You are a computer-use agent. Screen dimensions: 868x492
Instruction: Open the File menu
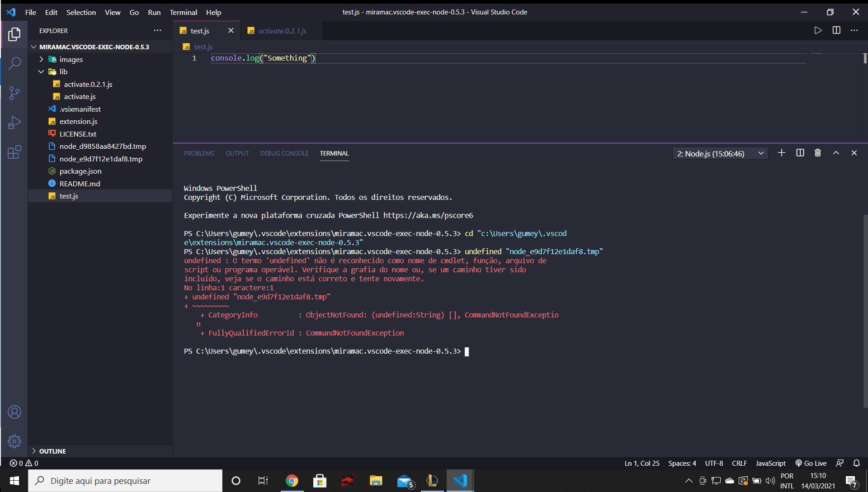coord(31,12)
